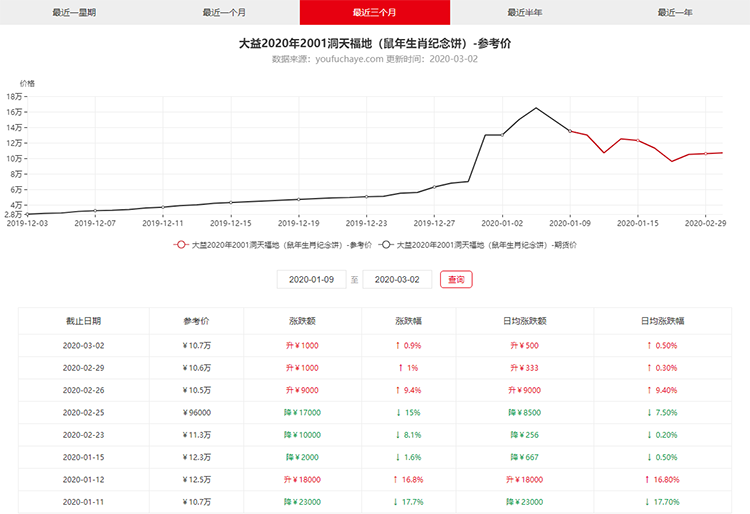750x514 pixels.
Task: Click the change cell 降¥10000
Action: point(302,435)
